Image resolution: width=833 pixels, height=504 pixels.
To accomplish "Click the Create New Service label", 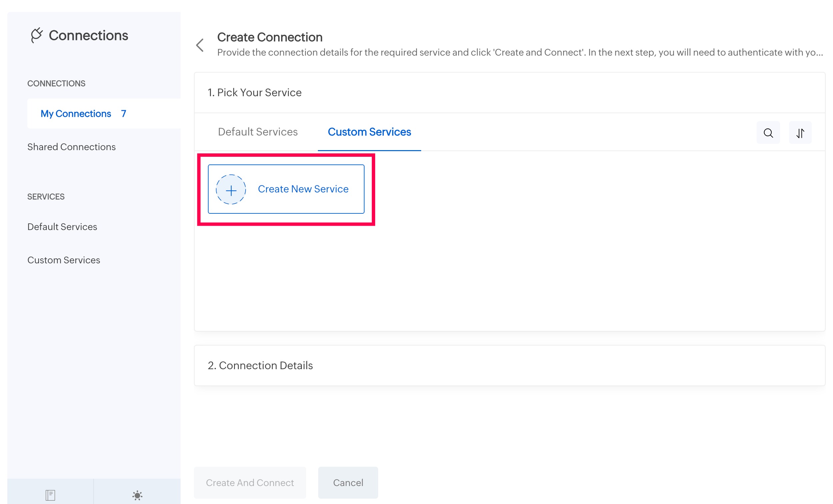I will pyautogui.click(x=303, y=189).
